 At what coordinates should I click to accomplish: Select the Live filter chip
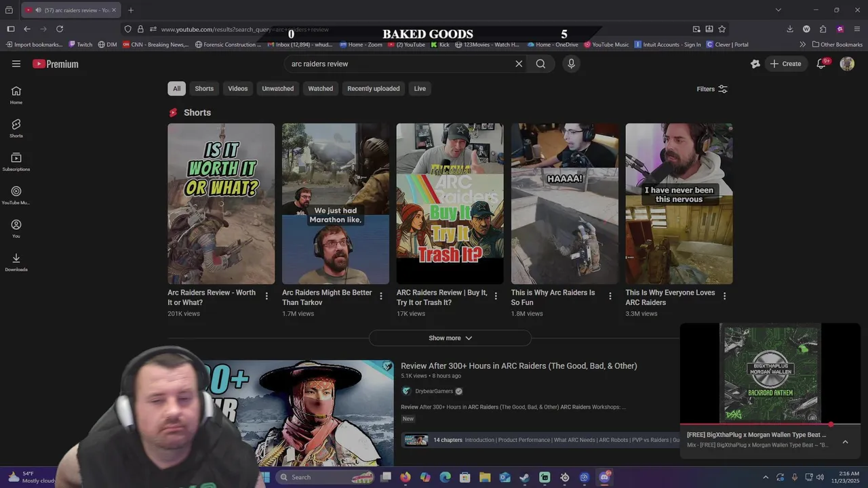pos(420,89)
